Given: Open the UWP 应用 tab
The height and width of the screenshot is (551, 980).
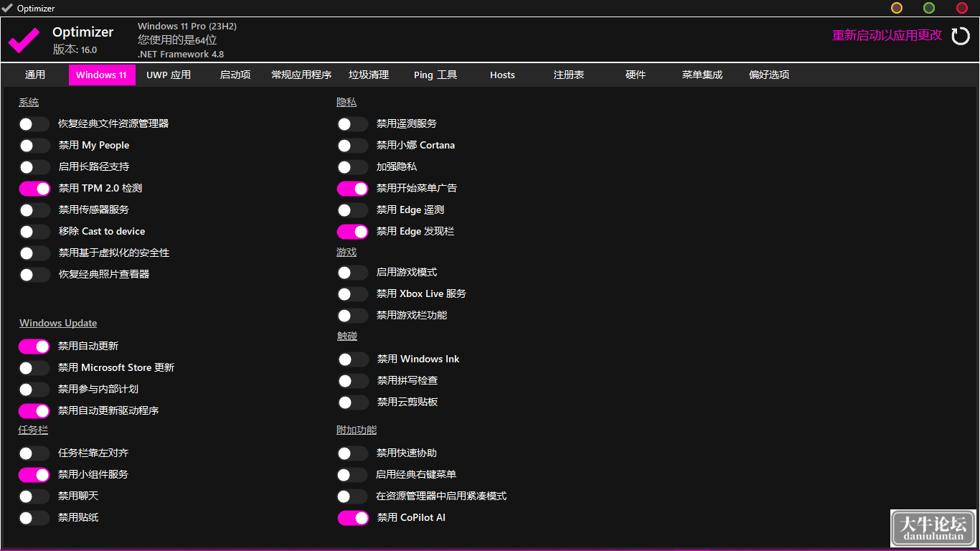Looking at the screenshot, I should pos(169,75).
